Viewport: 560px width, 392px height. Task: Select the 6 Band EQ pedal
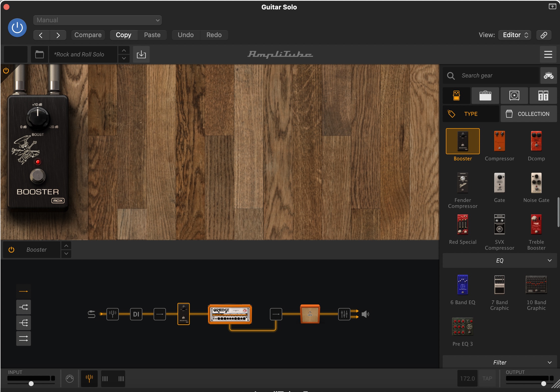(463, 285)
